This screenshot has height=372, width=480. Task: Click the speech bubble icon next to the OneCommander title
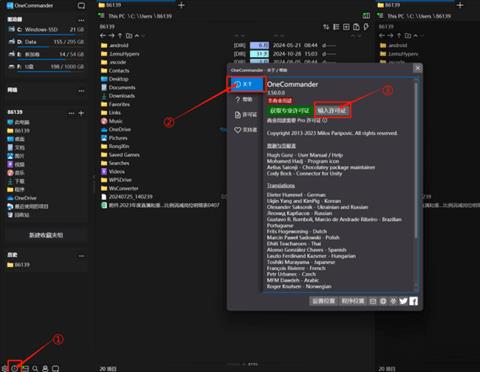point(81,6)
